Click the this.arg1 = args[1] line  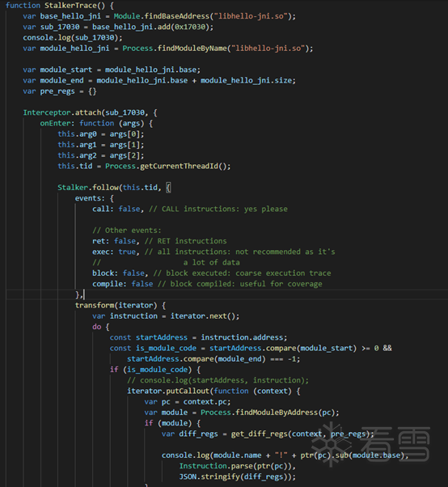[x=100, y=145]
